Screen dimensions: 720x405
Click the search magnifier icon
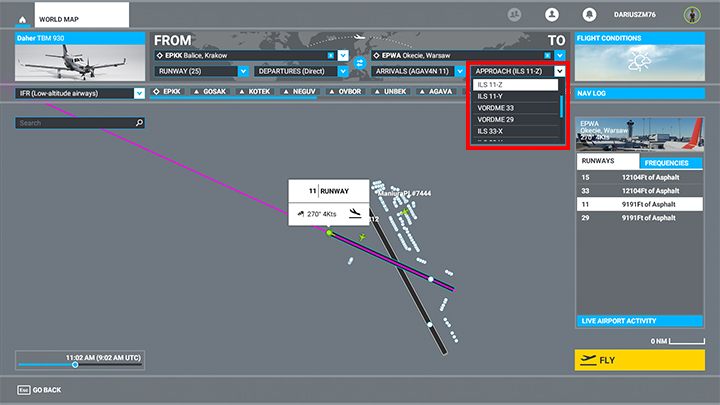point(139,123)
